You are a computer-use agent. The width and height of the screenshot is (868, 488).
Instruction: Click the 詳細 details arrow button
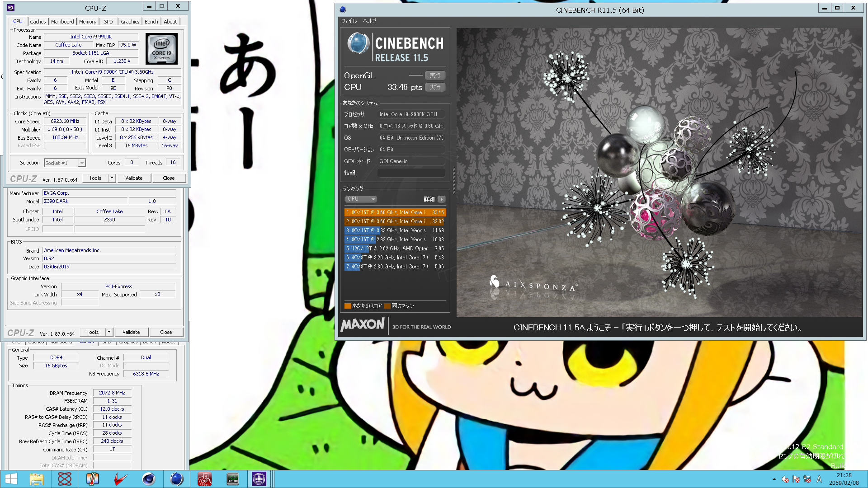coord(442,199)
